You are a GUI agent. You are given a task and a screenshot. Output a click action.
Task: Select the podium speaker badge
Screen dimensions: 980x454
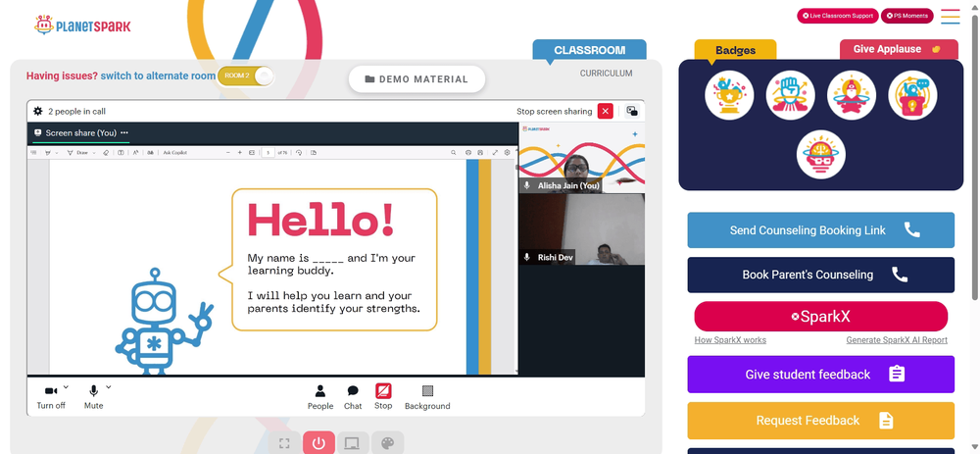pyautogui.click(x=852, y=96)
